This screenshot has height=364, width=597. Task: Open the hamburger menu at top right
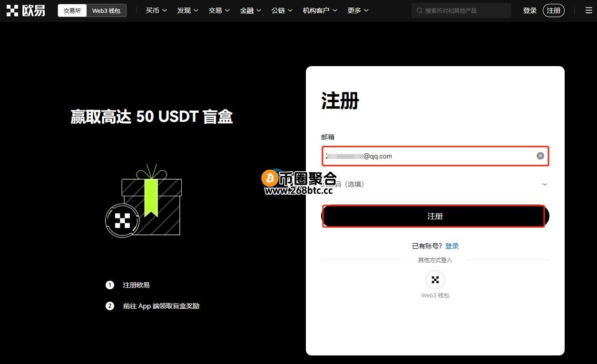(588, 10)
